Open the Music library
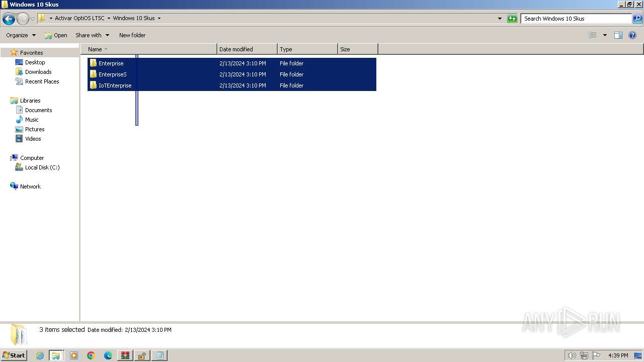Viewport: 644px width, 362px height. click(32, 120)
